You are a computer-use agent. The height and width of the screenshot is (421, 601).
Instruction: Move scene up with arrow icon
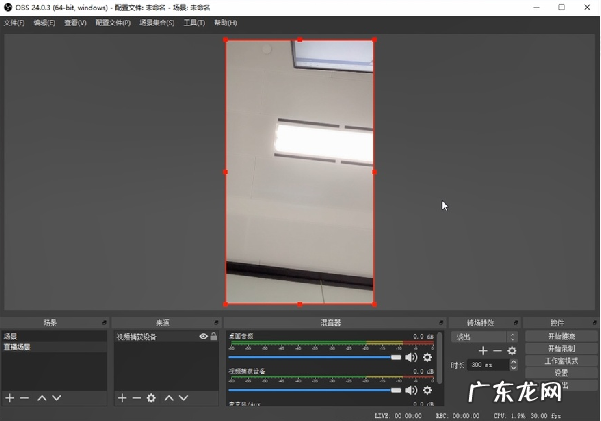click(x=42, y=398)
